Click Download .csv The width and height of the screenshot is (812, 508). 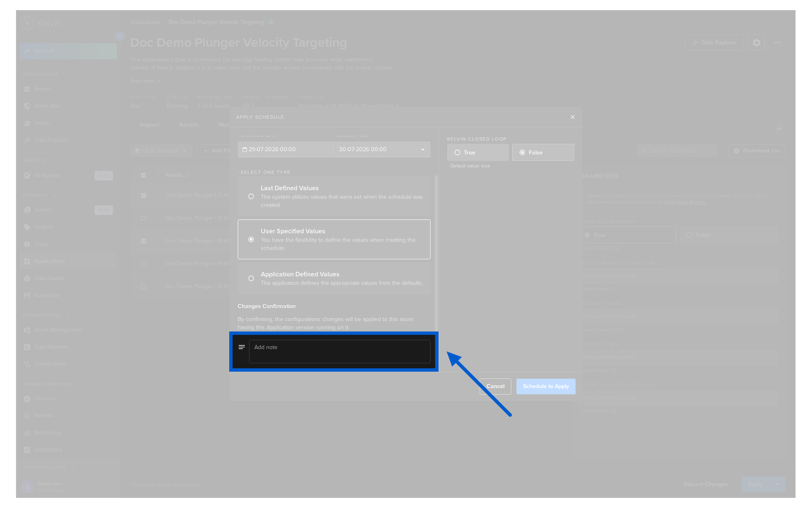pyautogui.click(x=757, y=151)
